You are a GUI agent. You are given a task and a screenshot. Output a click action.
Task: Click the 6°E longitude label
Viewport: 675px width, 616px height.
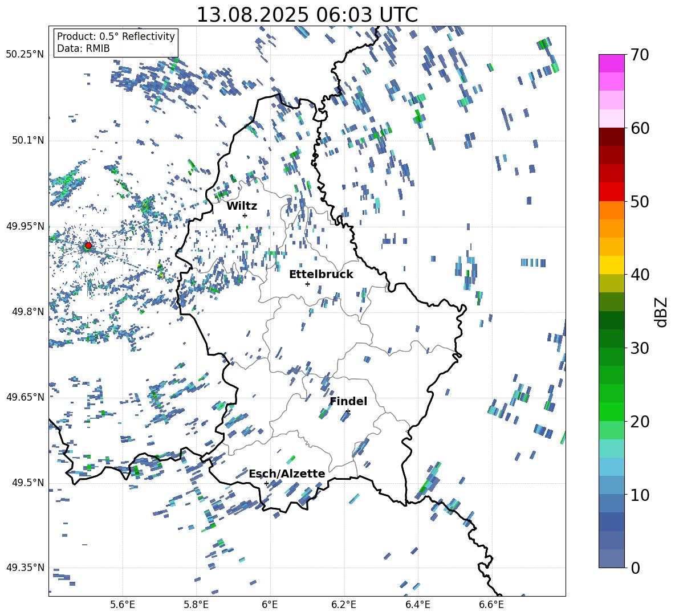[270, 605]
